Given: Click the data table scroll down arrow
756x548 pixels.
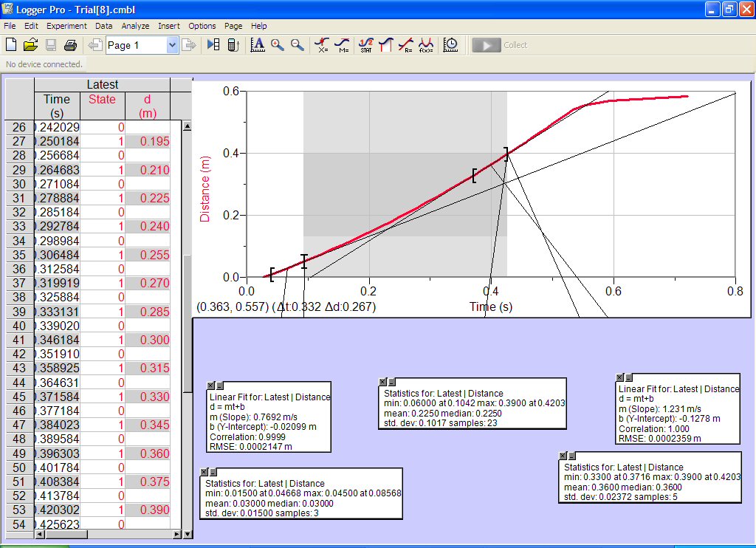Looking at the screenshot, I should 187,535.
